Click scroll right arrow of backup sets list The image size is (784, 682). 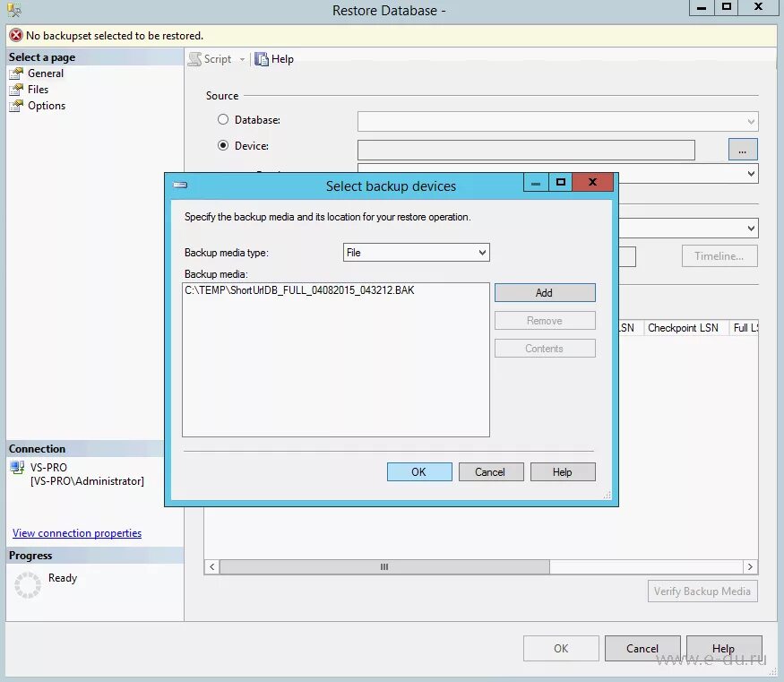pos(749,566)
